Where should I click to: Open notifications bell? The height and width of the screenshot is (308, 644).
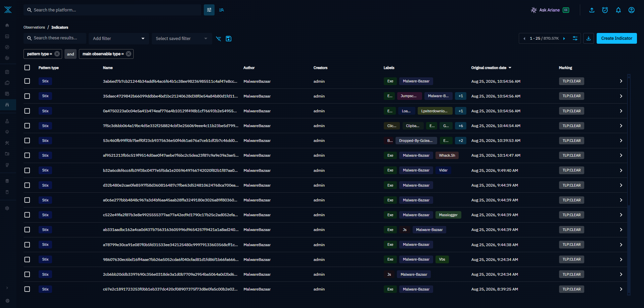[x=618, y=10]
